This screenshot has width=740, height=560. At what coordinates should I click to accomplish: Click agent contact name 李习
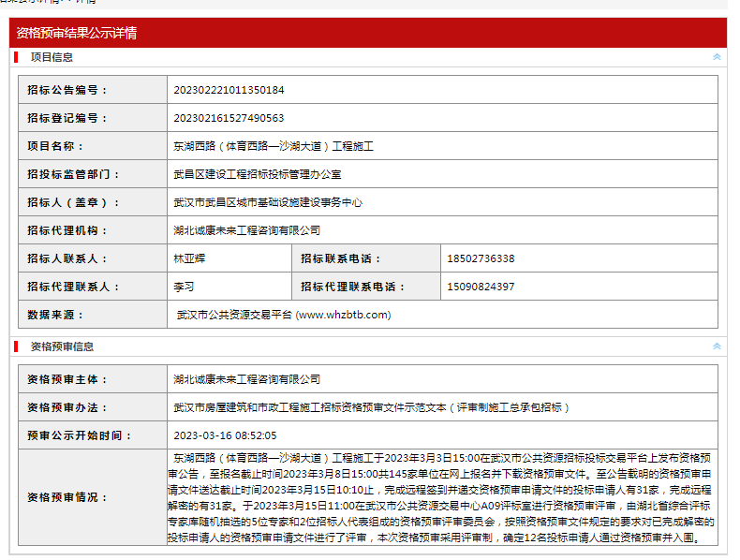point(184,287)
